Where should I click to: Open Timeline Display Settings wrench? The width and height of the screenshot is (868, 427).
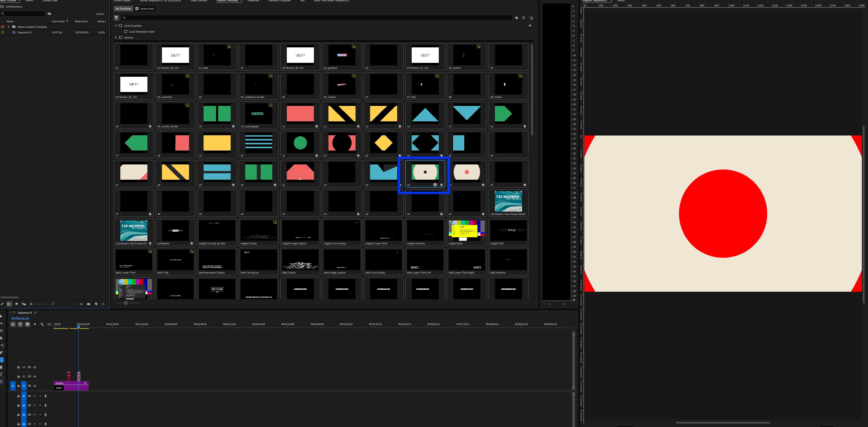(42, 324)
